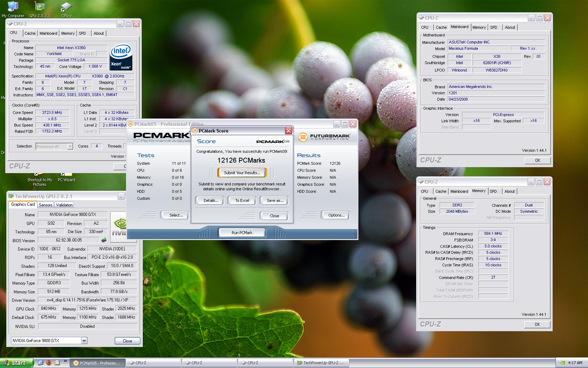Click the taskbar clock showing 4:17 AM
Image resolution: width=588 pixels, height=368 pixels.
[x=575, y=363]
